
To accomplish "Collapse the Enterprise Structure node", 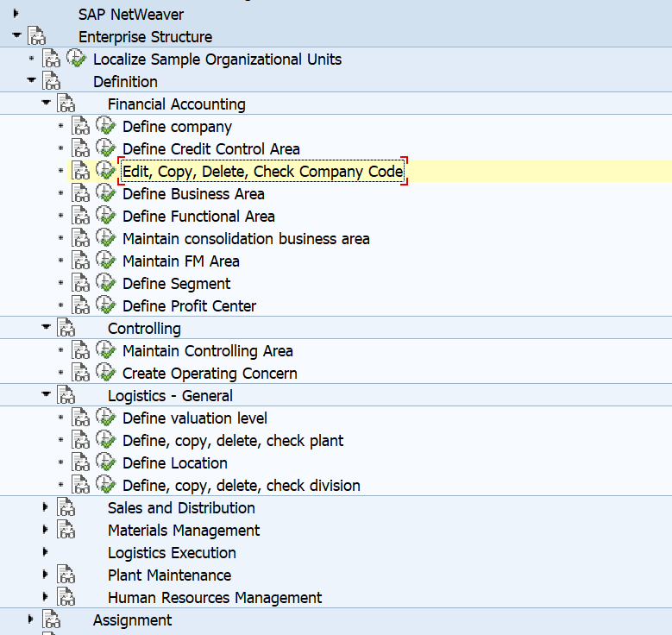I will coord(16,35).
